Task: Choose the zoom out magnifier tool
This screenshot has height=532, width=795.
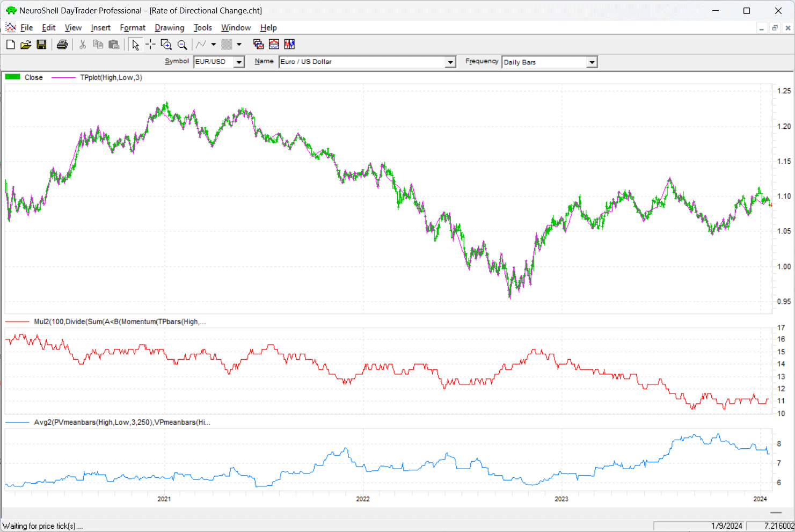Action: click(183, 45)
